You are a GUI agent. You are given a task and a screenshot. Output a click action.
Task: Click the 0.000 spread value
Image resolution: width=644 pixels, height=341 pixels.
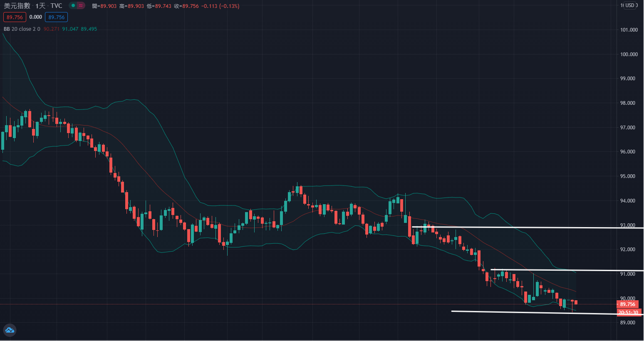click(36, 17)
